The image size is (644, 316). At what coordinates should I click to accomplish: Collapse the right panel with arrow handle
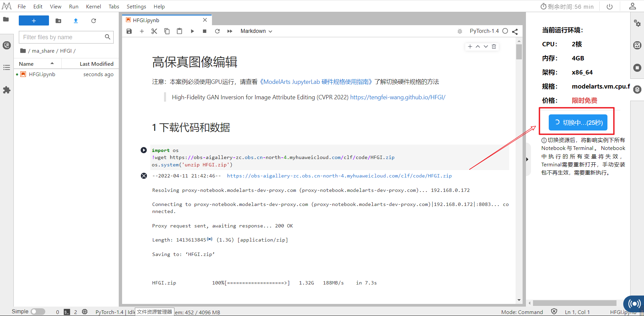coord(527,159)
